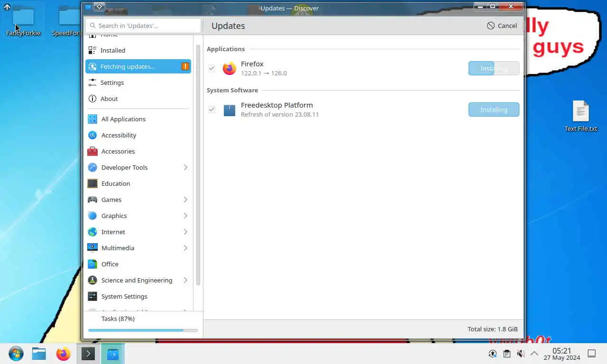
Task: Expand Science and Engineering subcategories arrow
Action: point(185,280)
